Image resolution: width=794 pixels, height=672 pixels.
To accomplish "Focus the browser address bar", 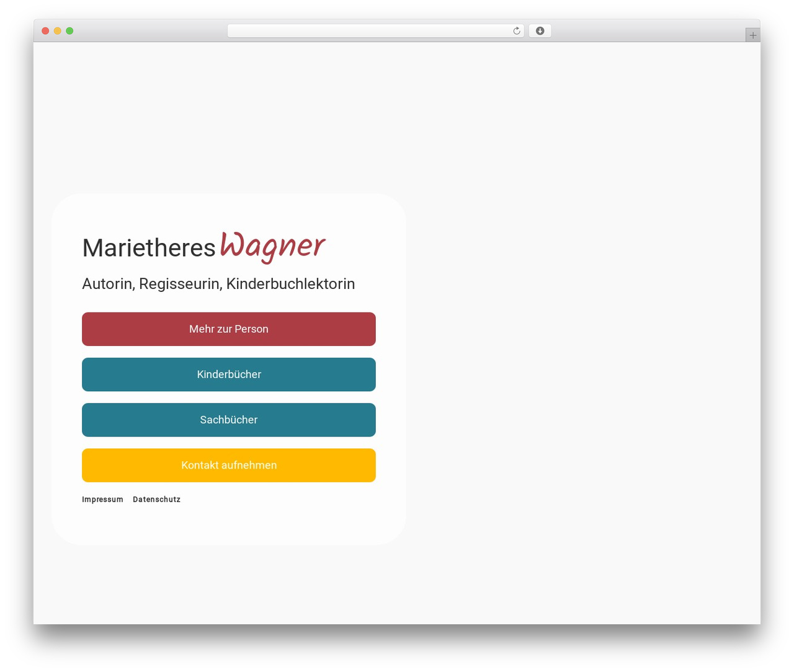I will point(375,31).
